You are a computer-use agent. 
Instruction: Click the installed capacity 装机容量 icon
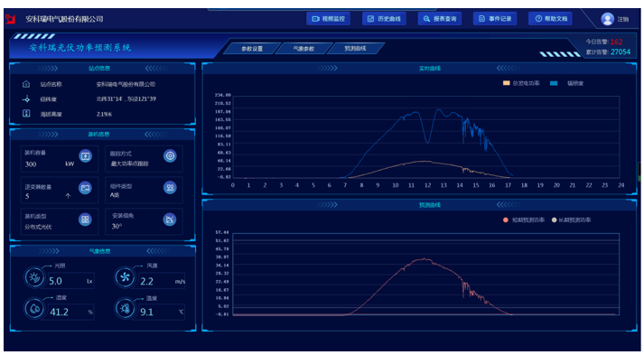pyautogui.click(x=86, y=155)
